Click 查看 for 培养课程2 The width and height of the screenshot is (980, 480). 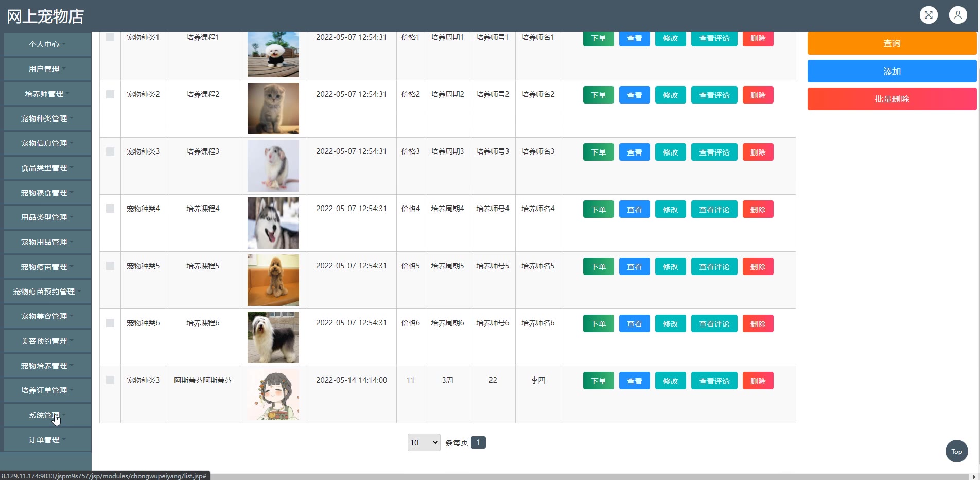point(635,95)
